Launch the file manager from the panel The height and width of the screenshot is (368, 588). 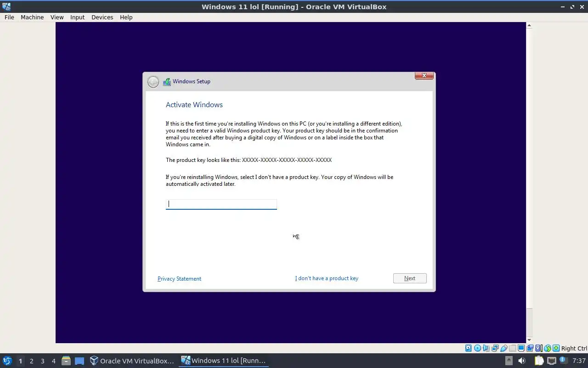pyautogui.click(x=66, y=361)
